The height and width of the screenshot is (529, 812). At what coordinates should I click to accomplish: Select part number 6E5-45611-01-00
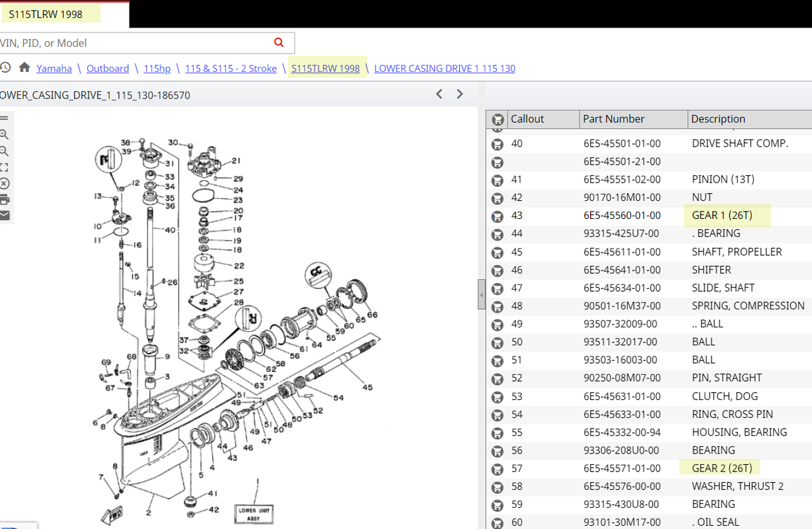coord(622,252)
